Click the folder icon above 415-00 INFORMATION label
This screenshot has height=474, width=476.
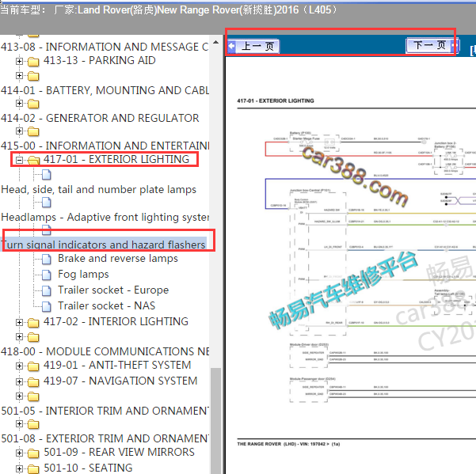pyautogui.click(x=33, y=131)
